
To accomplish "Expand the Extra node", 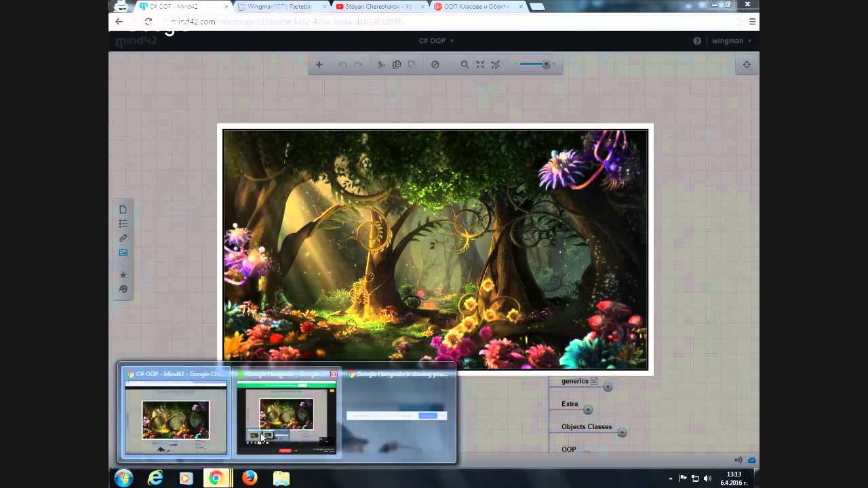I will [x=588, y=410].
